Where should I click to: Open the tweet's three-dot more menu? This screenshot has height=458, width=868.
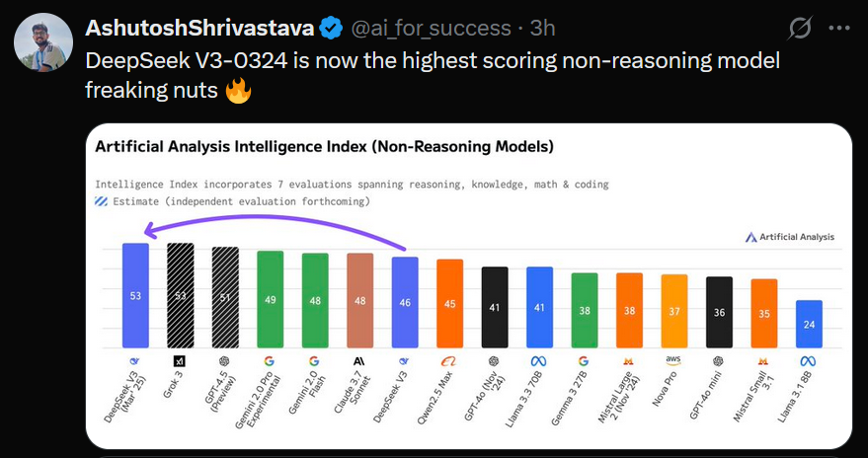[839, 28]
